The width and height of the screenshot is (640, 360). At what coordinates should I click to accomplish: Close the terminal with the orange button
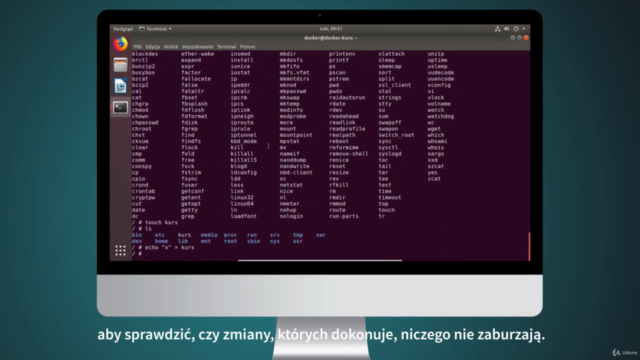pyautogui.click(x=526, y=38)
